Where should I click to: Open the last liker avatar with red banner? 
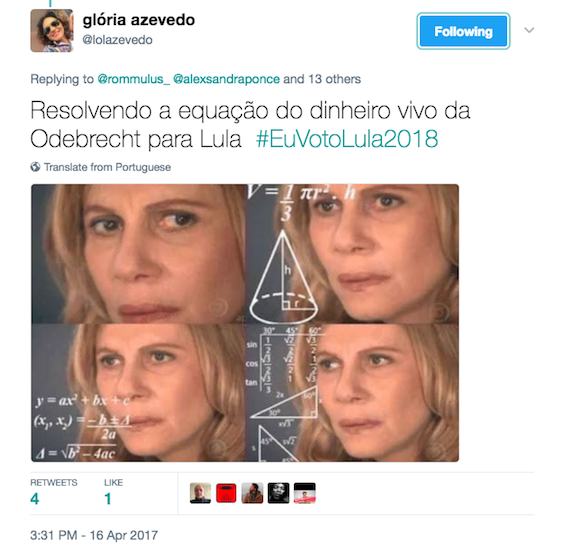pyautogui.click(x=304, y=493)
